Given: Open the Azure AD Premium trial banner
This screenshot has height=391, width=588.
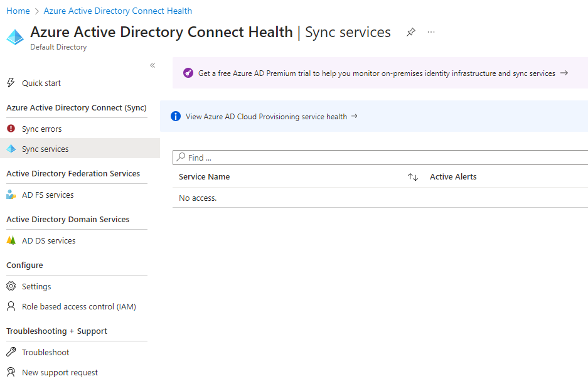Looking at the screenshot, I should [377, 73].
